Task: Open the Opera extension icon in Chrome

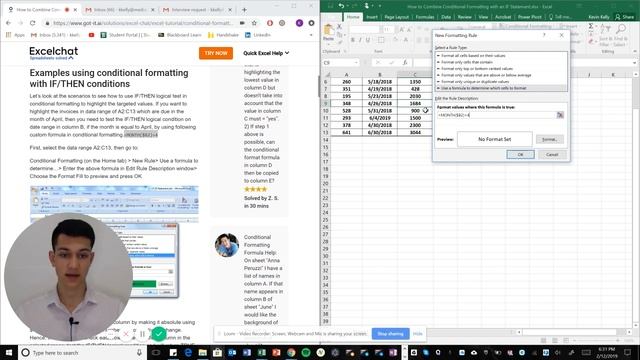Action: pyautogui.click(x=270, y=23)
